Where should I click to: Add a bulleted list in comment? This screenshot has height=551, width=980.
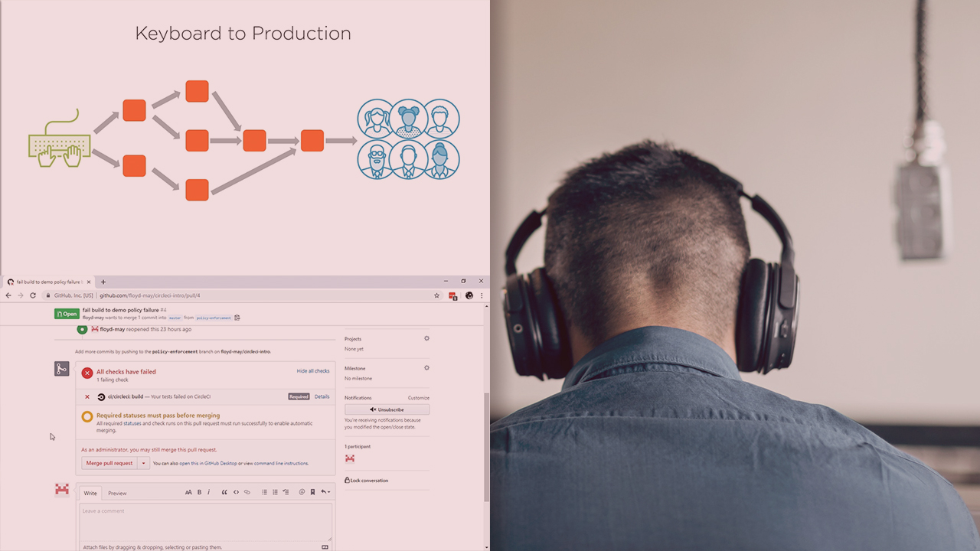pos(264,492)
